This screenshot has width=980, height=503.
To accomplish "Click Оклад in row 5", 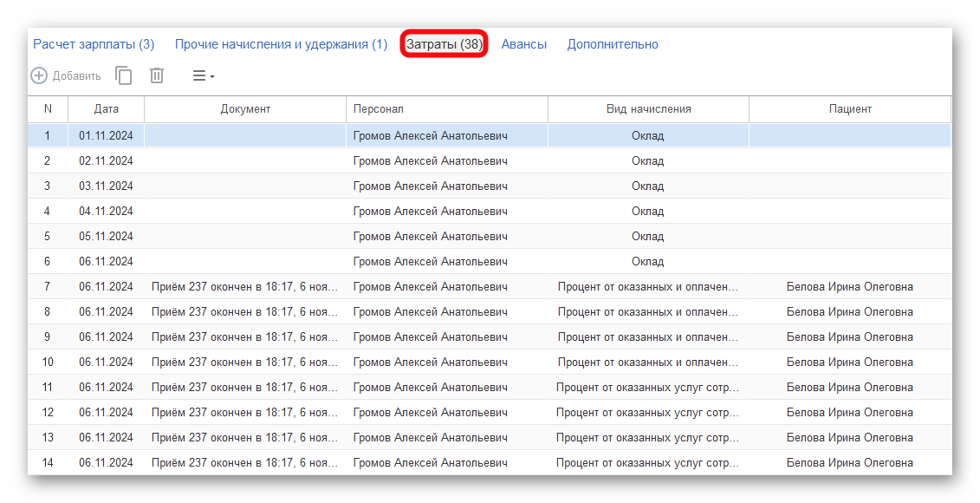I will tap(647, 236).
